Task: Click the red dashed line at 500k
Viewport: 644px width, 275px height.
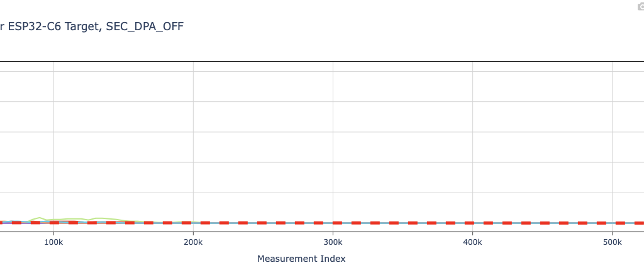Action: [x=612, y=223]
